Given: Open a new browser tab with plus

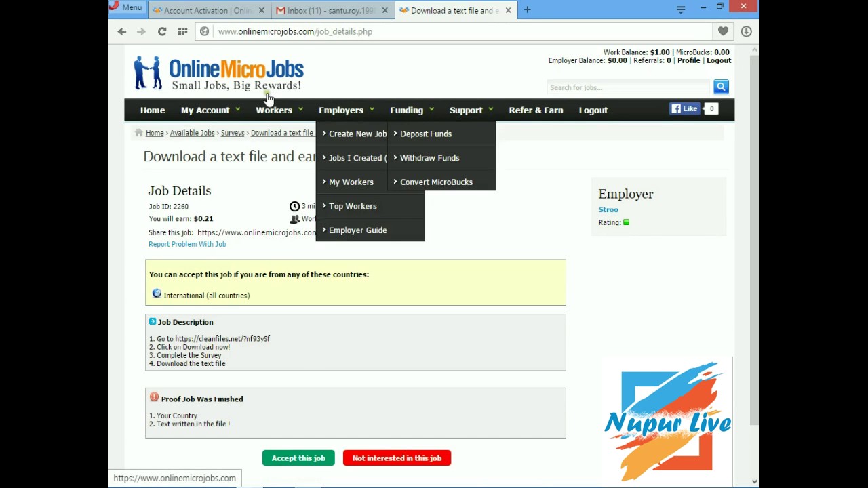Looking at the screenshot, I should (x=527, y=10).
